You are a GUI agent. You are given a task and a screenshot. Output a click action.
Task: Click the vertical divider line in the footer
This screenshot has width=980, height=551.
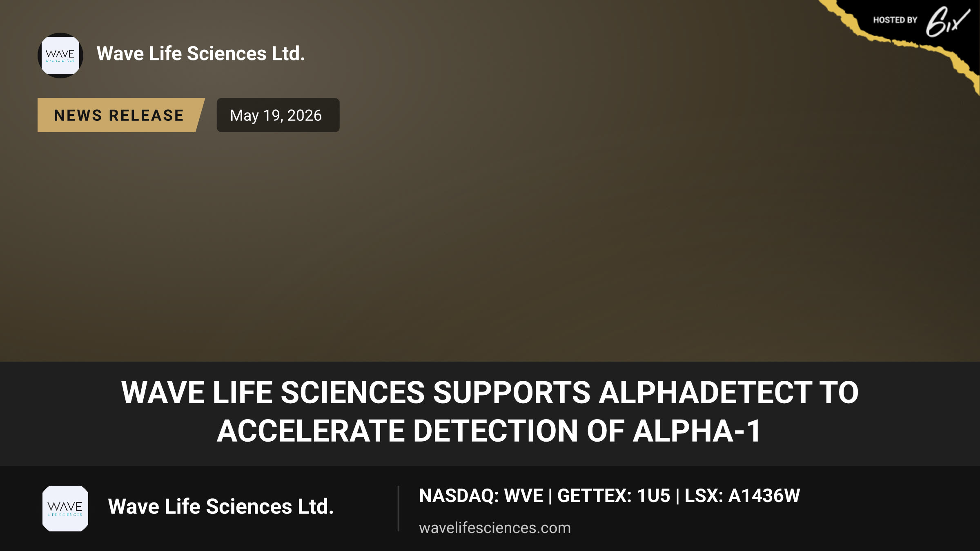coord(398,509)
